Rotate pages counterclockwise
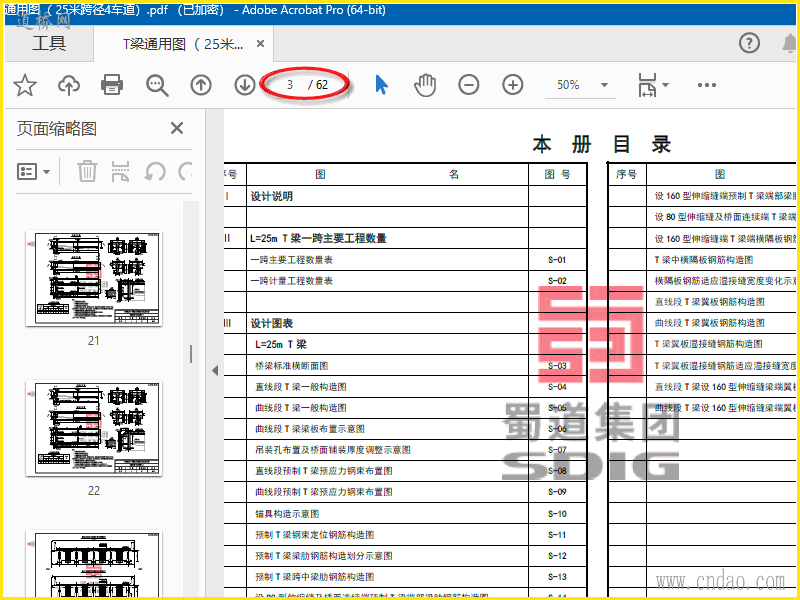 [155, 171]
